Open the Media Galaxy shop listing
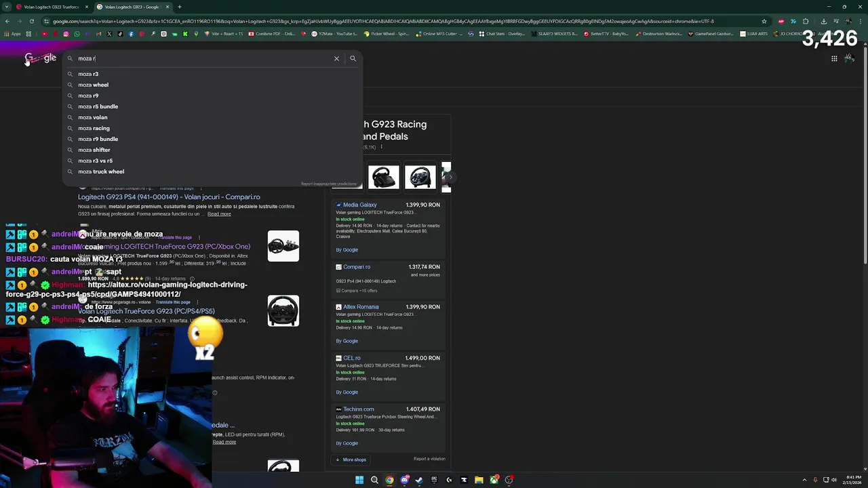Image resolution: width=868 pixels, height=488 pixels. [359, 205]
